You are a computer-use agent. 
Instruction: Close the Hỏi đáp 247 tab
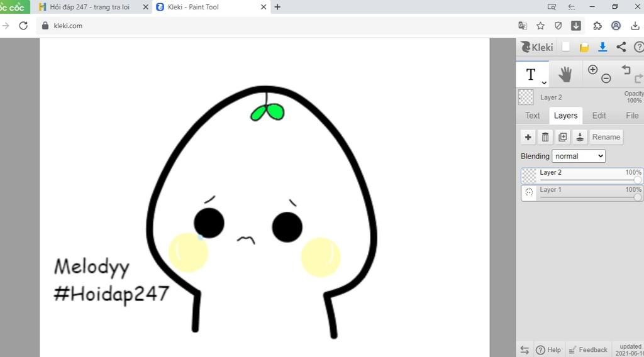(145, 7)
